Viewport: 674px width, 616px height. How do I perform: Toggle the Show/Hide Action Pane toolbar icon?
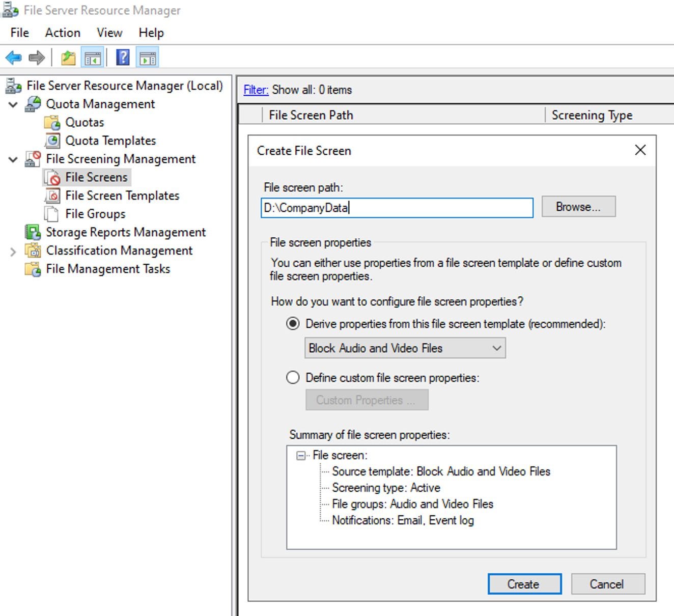click(148, 58)
